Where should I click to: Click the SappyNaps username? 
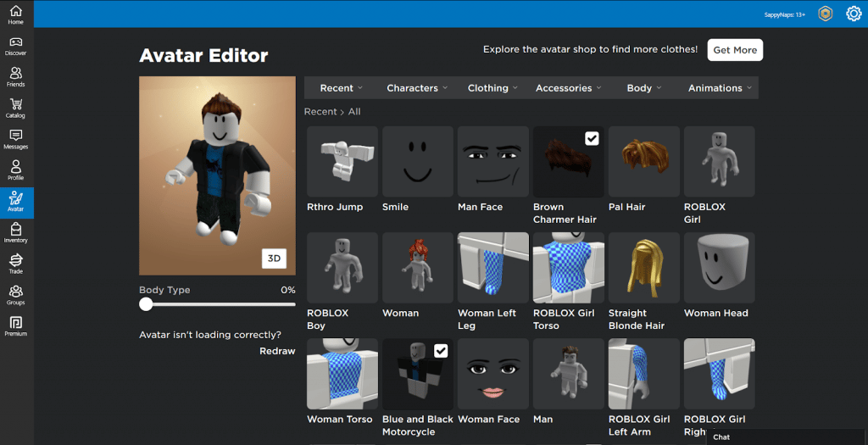coord(784,14)
